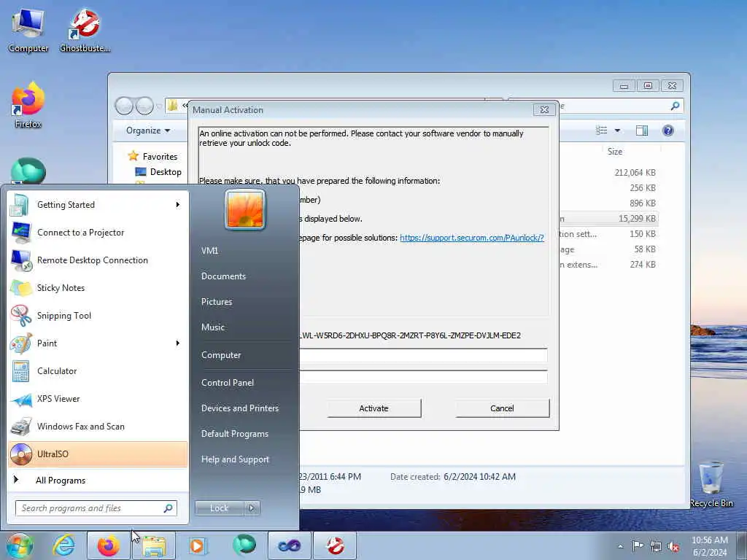Click the Lock button in the Start menu

pos(219,508)
